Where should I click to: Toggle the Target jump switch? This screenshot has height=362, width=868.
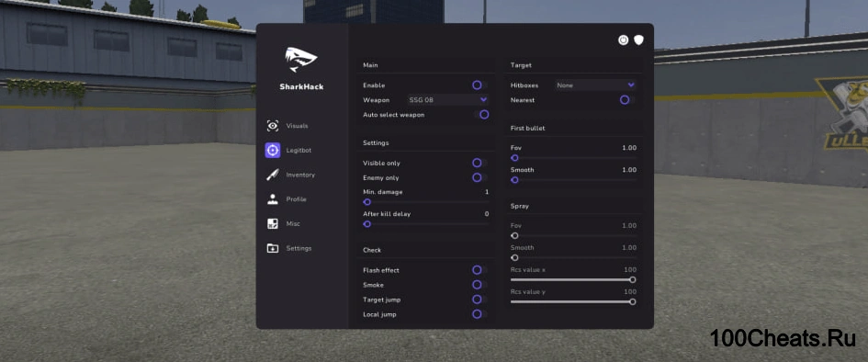point(479,300)
